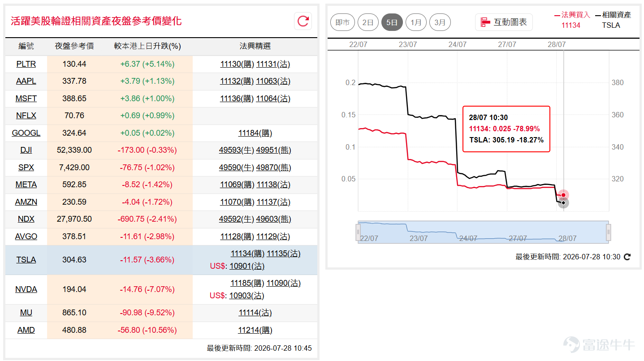Image resolution: width=644 pixels, height=361 pixels.
Task: Open the AMZN stock code link
Action: click(26, 202)
